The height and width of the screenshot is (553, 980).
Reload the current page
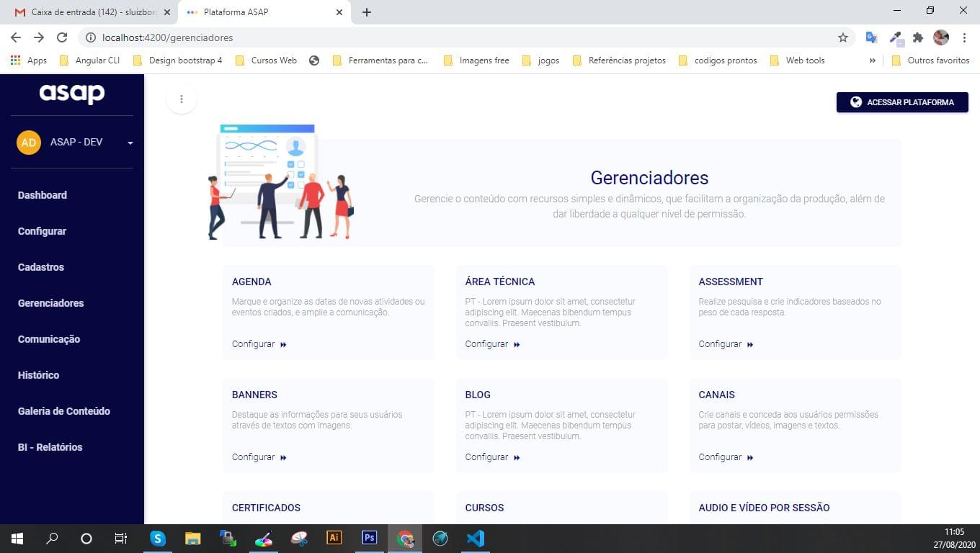tap(62, 37)
